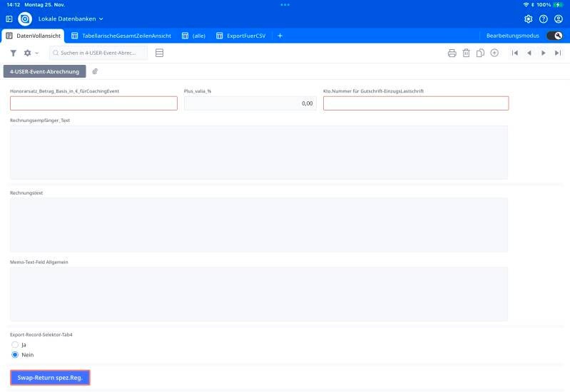The height and width of the screenshot is (392, 570).
Task: Select the Ja radio option
Action: tap(15, 344)
